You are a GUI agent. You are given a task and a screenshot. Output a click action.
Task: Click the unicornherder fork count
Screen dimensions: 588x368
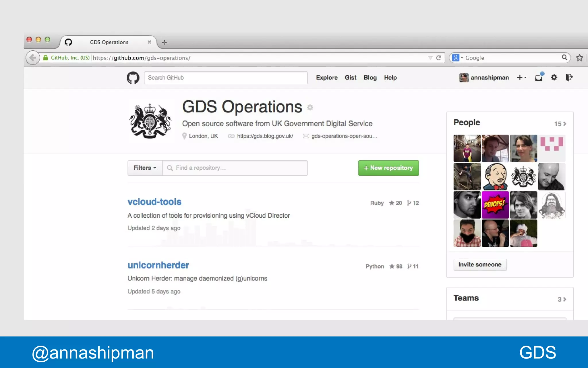pos(413,267)
